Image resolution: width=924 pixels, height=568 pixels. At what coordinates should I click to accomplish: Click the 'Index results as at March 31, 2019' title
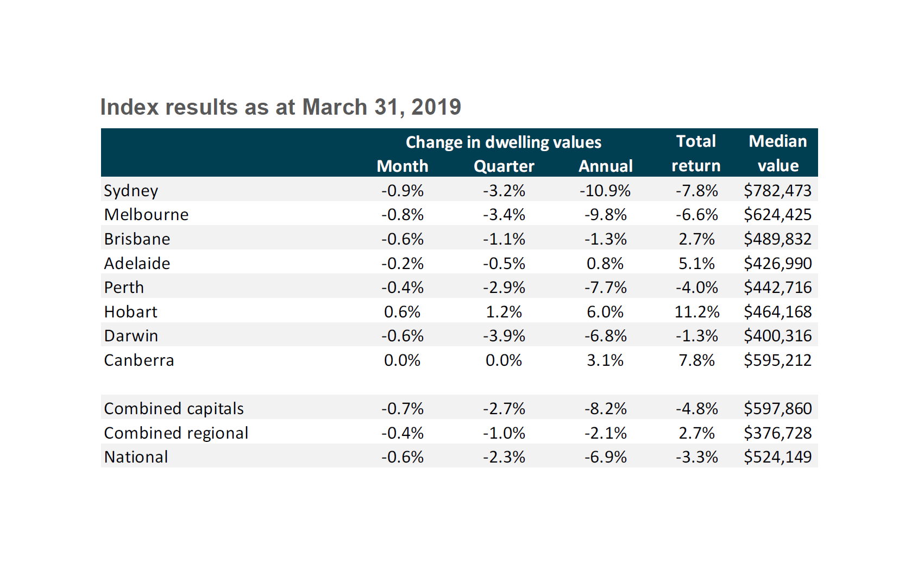coord(280,107)
